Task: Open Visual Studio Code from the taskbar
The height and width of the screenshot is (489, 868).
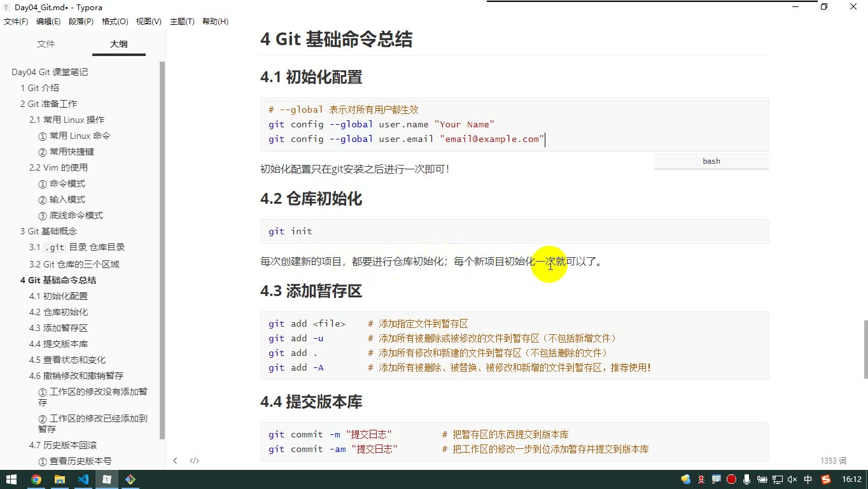Action: coord(83,479)
